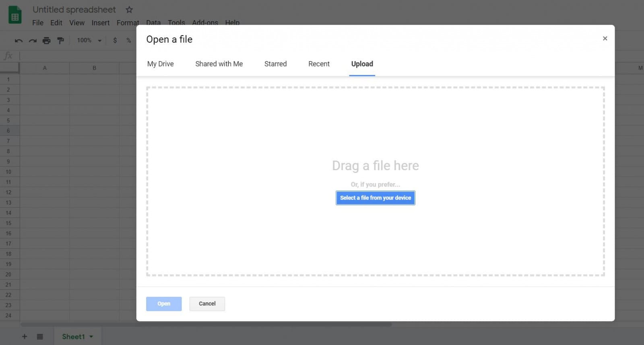Click the redo arrow icon
Screen dimensions: 644x345
pyautogui.click(x=33, y=41)
